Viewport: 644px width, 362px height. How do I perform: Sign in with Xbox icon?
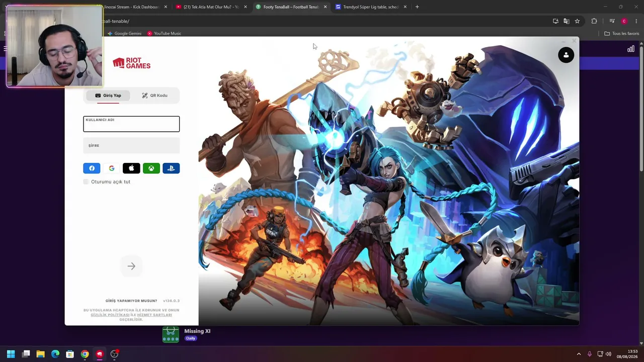151,168
